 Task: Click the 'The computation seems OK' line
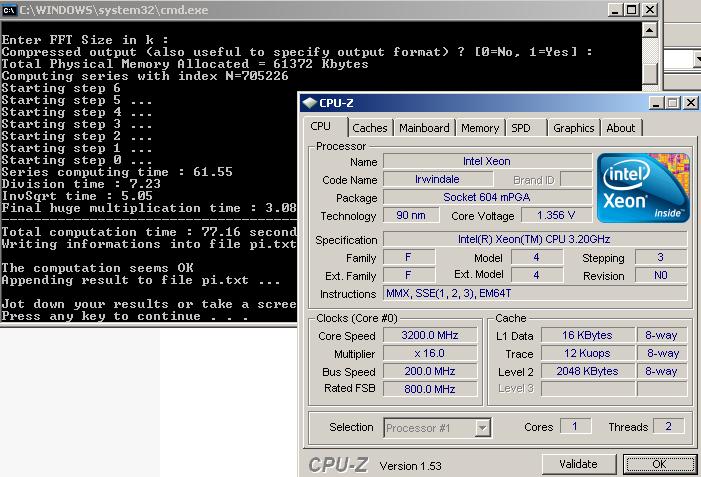pyautogui.click(x=97, y=268)
